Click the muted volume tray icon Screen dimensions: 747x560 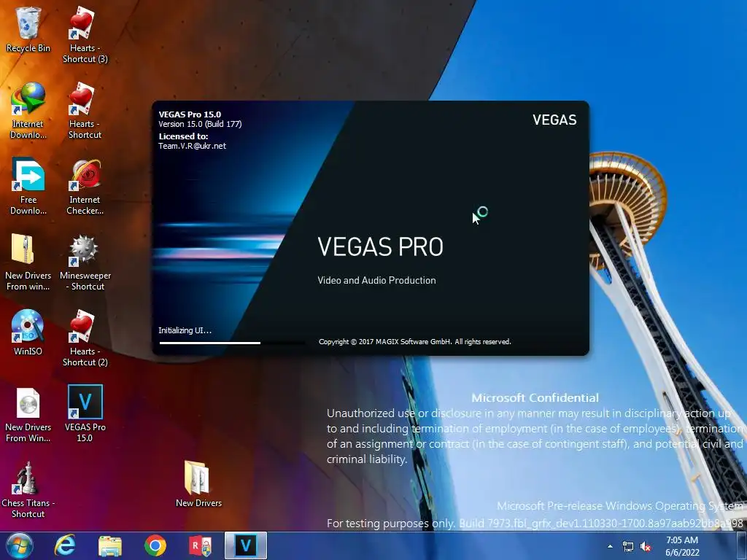pos(646,546)
